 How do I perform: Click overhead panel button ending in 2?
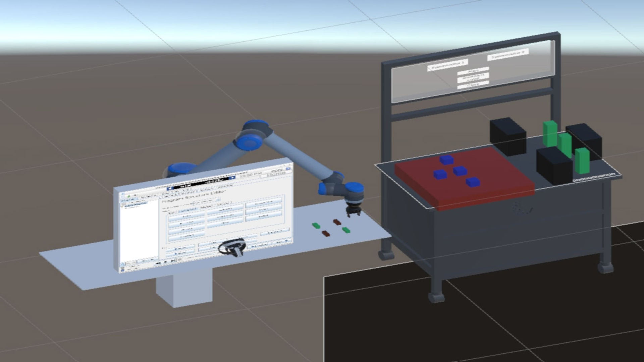pyautogui.click(x=508, y=54)
